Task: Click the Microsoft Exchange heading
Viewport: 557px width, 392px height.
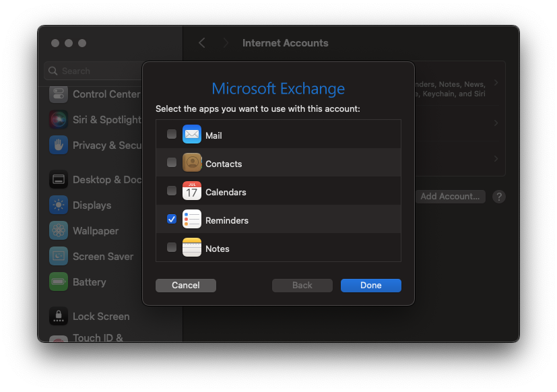Action: point(278,88)
